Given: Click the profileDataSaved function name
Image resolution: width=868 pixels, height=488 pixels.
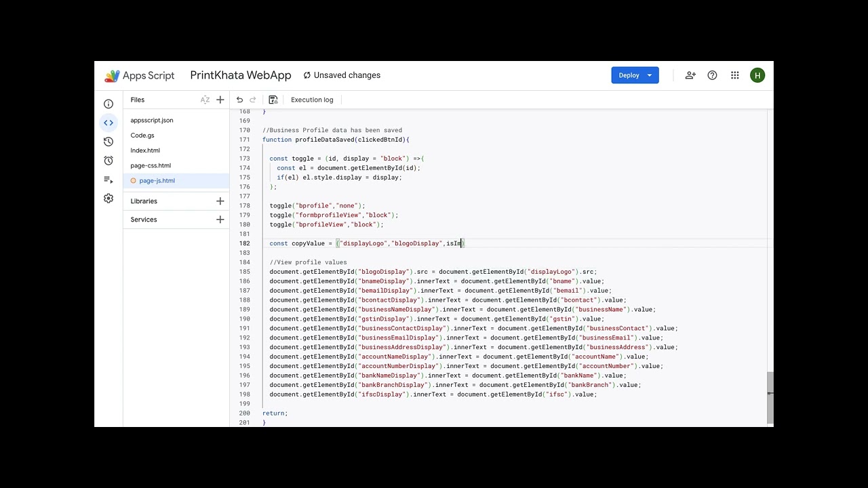Looking at the screenshot, I should [323, 140].
